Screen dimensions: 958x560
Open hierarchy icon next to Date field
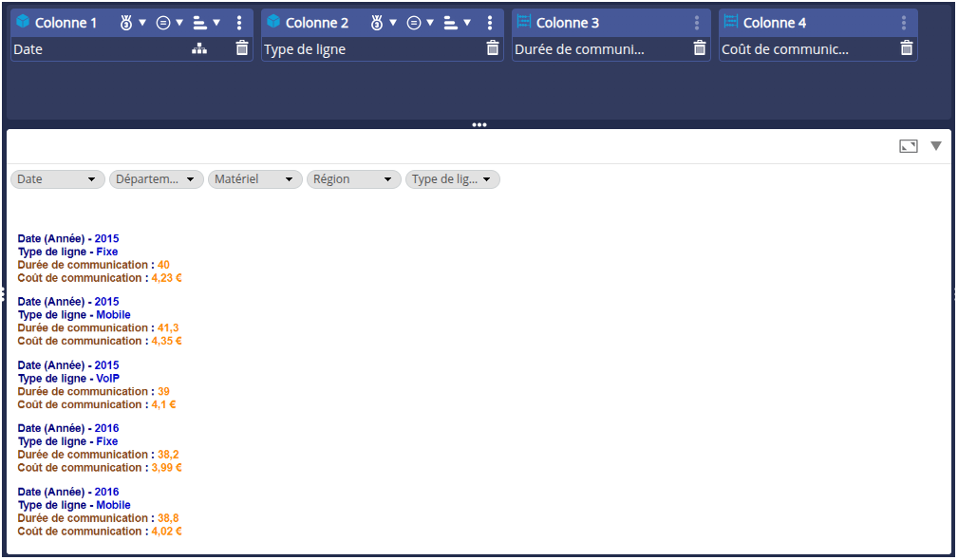[199, 49]
